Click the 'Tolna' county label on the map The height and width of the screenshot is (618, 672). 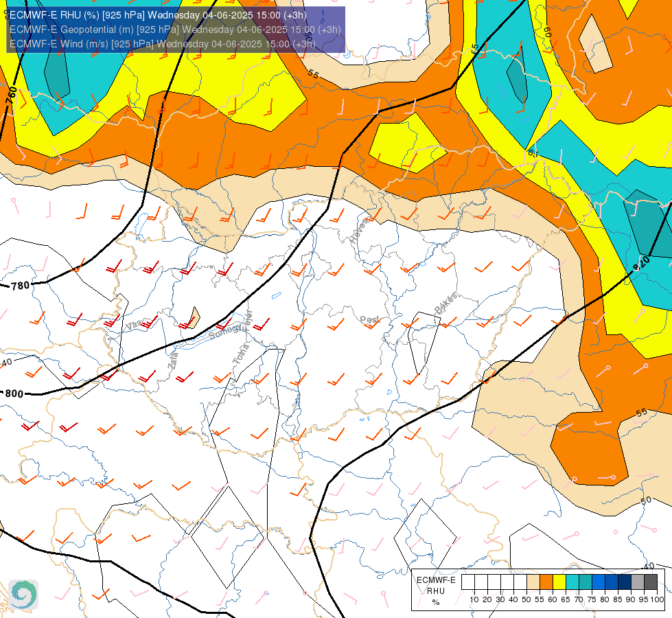241,354
